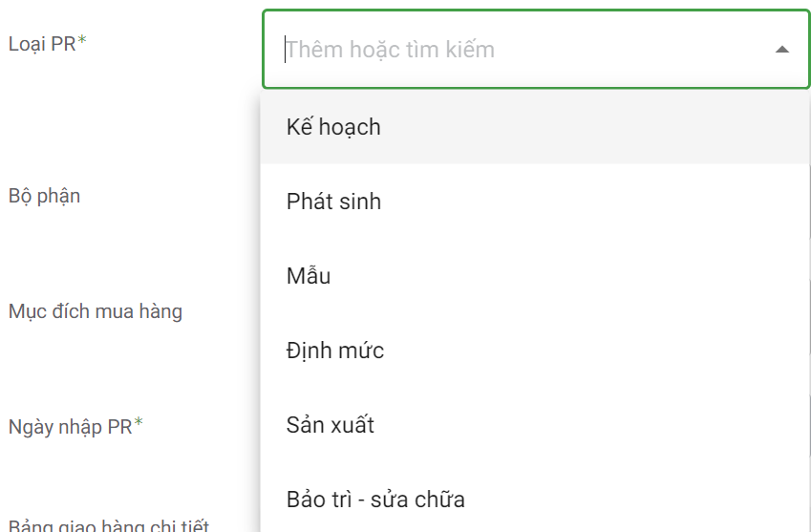Select "Phát sinh" from the list
Screen dimensions: 811x532
coord(333,202)
